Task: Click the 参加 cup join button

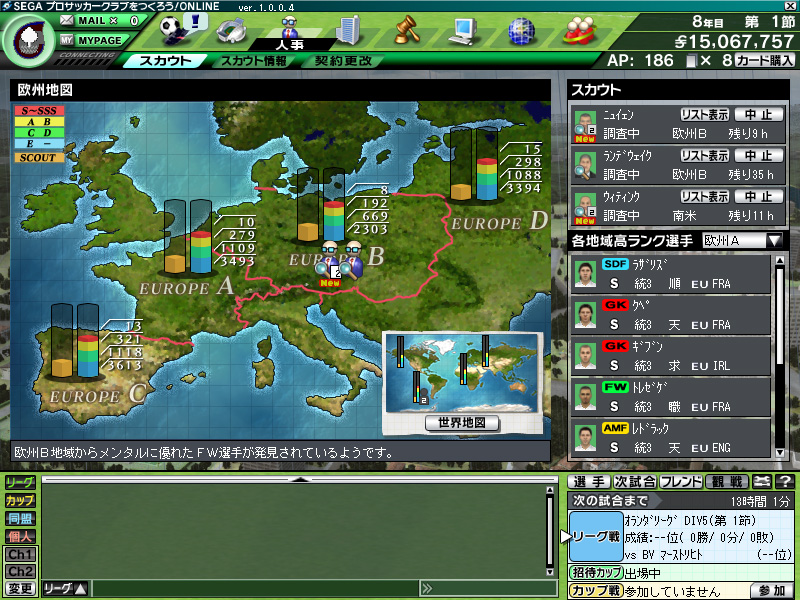Action: 773,591
